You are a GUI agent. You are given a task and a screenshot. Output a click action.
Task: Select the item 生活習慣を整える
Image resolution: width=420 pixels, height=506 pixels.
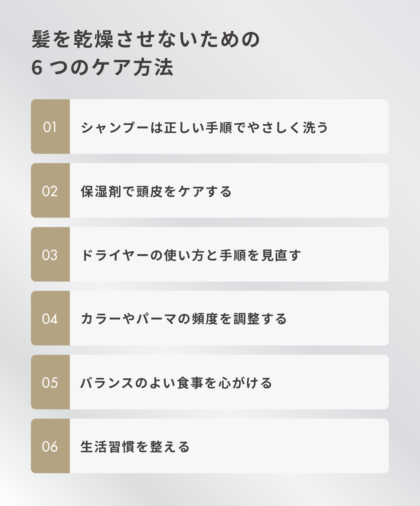click(x=135, y=446)
